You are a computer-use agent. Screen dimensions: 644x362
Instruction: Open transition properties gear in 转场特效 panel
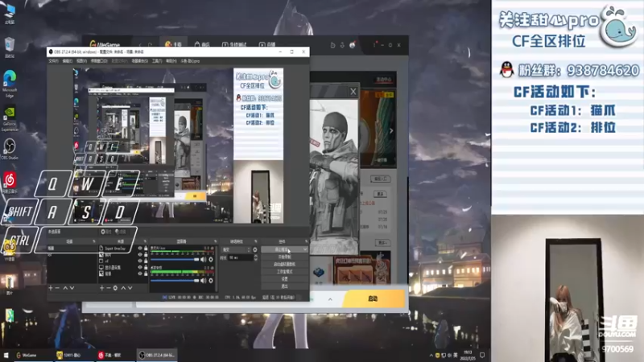click(x=255, y=249)
